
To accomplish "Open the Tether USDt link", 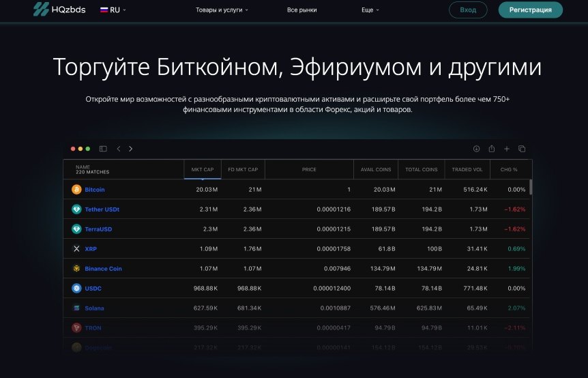I will [102, 209].
